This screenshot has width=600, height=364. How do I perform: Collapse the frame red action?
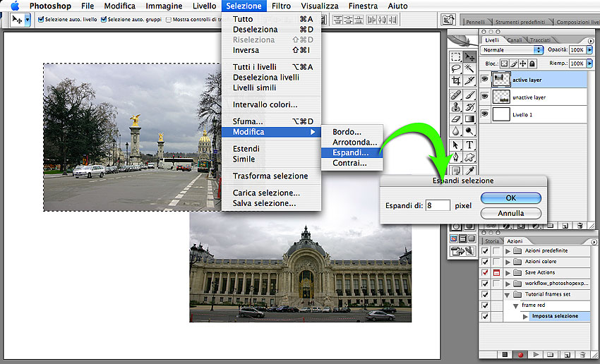pyautogui.click(x=515, y=306)
